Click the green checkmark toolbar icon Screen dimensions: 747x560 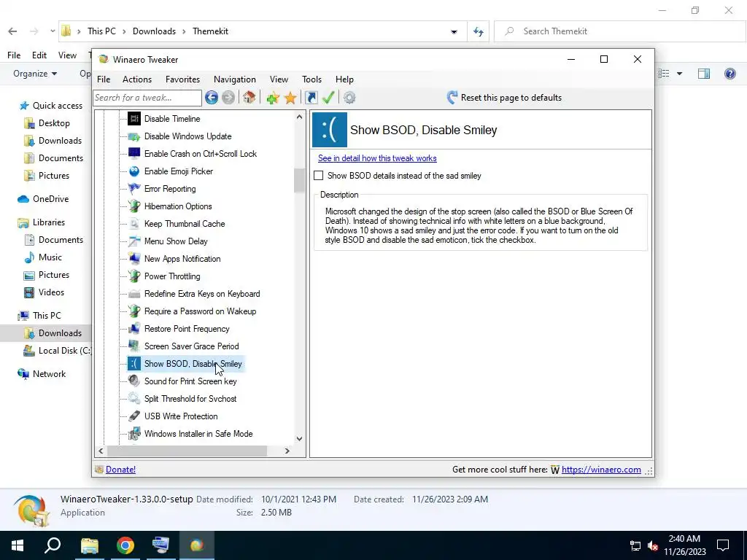click(328, 98)
